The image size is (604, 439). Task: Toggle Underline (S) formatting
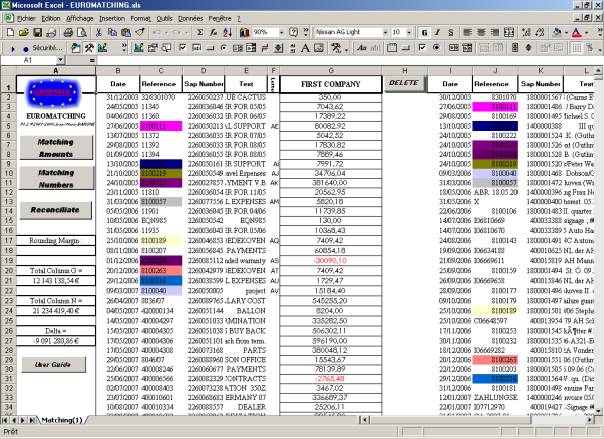pos(451,32)
